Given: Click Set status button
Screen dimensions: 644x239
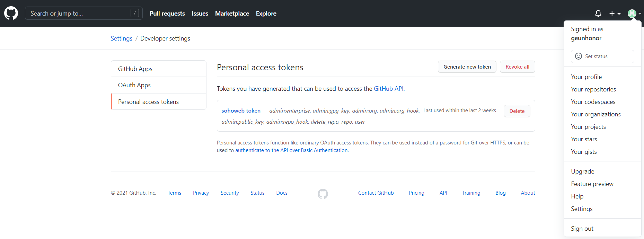Looking at the screenshot, I should point(602,56).
